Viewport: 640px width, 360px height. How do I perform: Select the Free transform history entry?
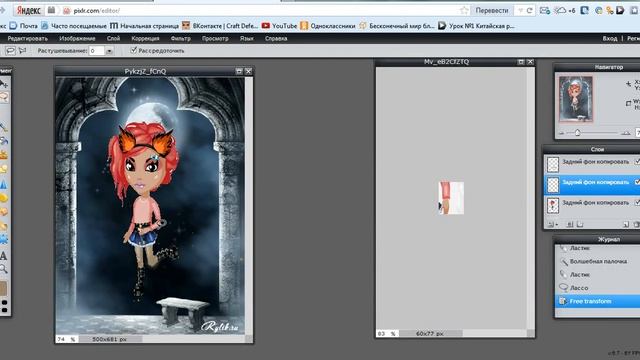pos(598,301)
